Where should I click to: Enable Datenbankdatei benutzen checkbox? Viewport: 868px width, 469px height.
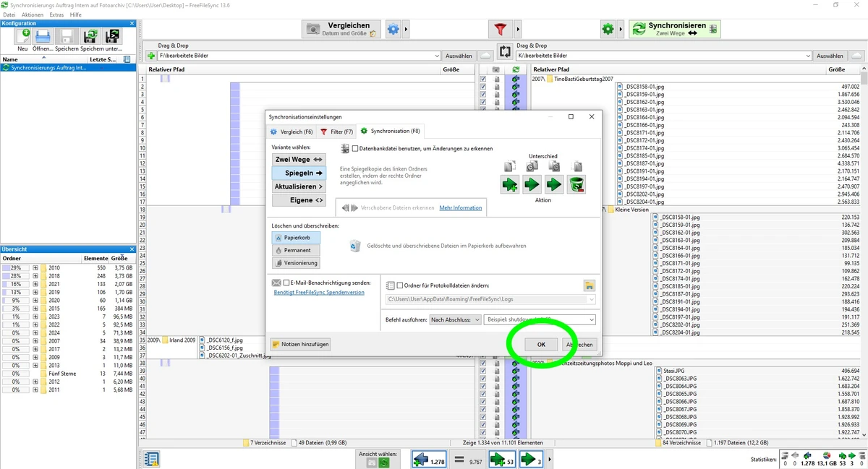click(356, 148)
